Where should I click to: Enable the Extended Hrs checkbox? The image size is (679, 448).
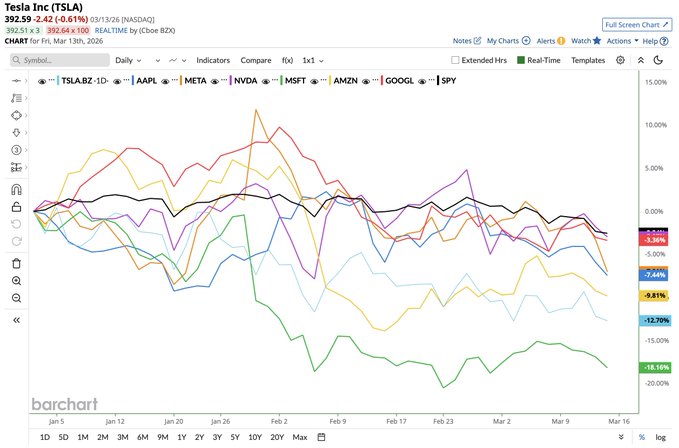pyautogui.click(x=455, y=60)
